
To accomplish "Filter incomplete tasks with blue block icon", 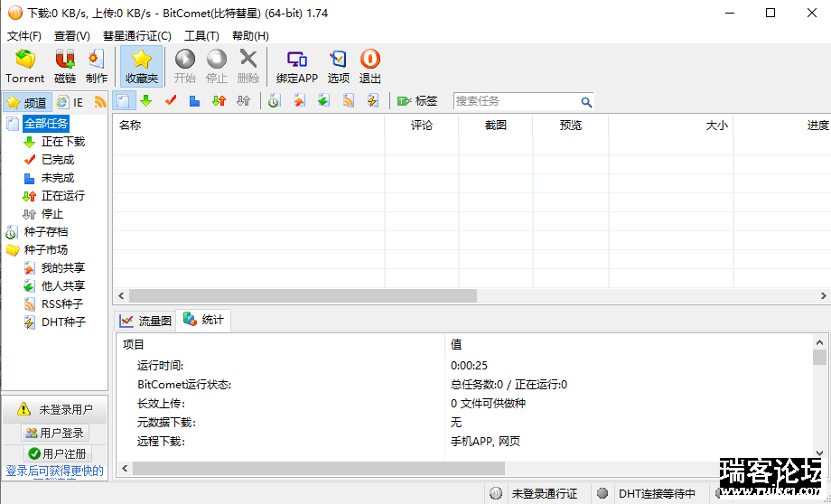I will (x=194, y=100).
